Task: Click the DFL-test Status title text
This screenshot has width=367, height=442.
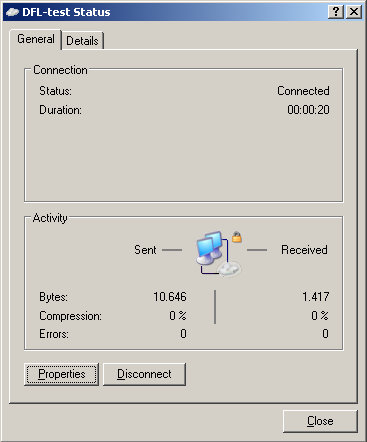Action: click(66, 12)
